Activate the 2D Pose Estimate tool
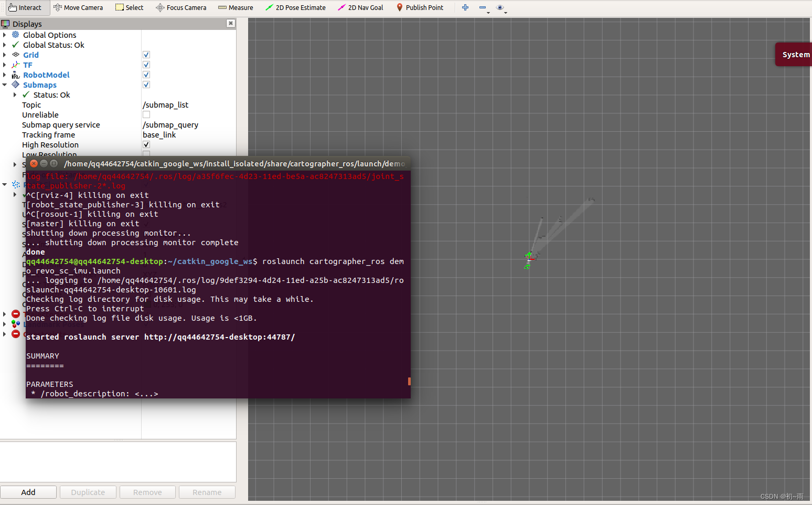The width and height of the screenshot is (812, 505). pyautogui.click(x=295, y=7)
